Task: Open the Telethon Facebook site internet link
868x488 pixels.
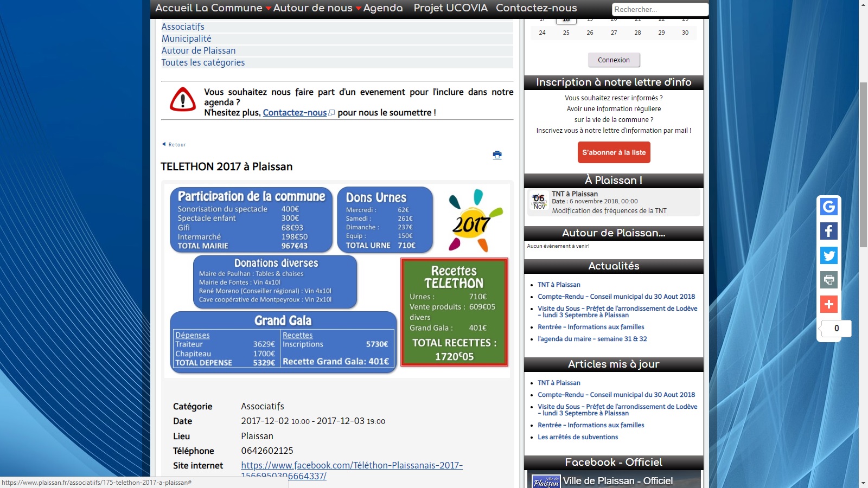Action: click(352, 471)
